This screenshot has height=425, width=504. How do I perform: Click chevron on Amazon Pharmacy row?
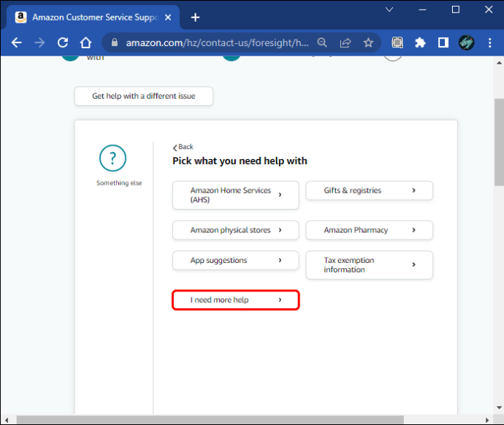point(413,230)
